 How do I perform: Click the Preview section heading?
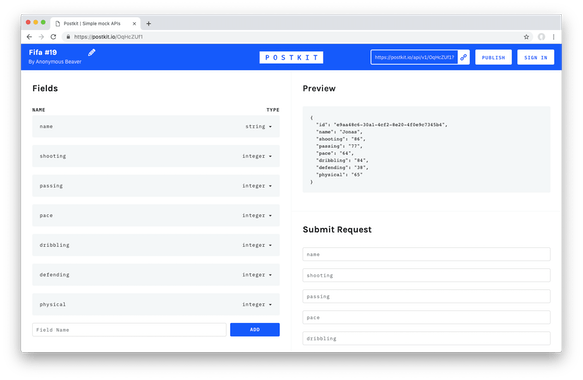pos(319,88)
